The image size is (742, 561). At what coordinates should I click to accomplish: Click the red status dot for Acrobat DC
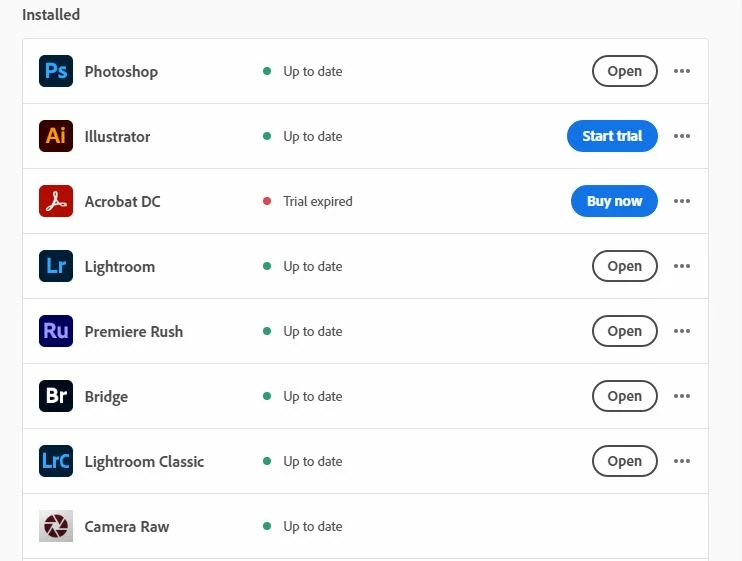pyautogui.click(x=267, y=201)
